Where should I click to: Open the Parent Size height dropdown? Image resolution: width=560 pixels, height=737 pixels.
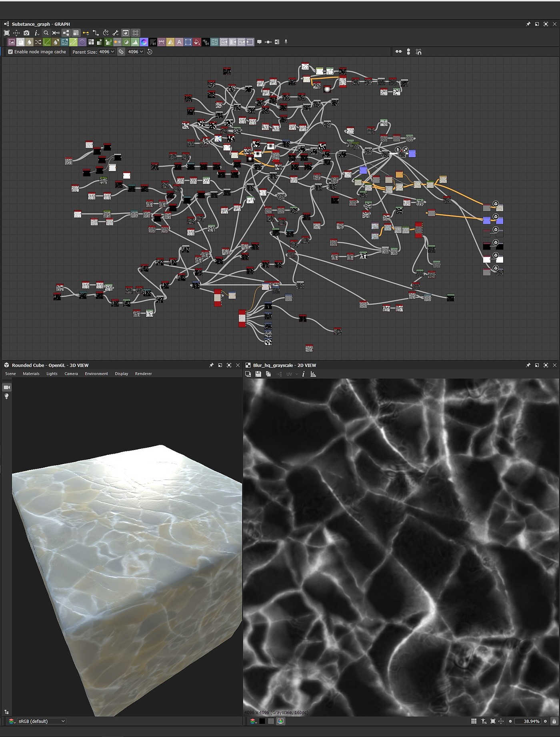point(136,52)
